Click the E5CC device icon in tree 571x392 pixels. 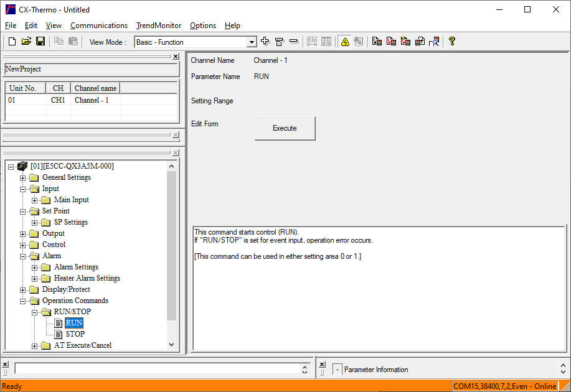point(22,166)
